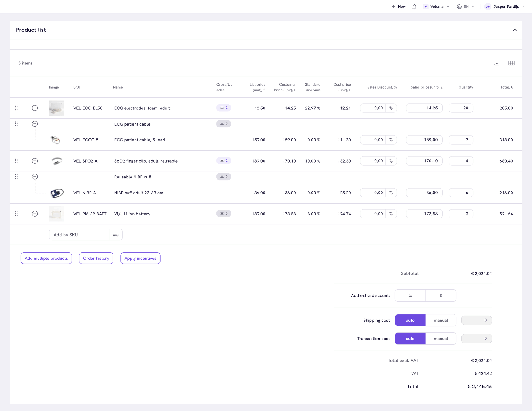Click the Sales Discount column header
This screenshot has width=532, height=411.
[x=382, y=87]
